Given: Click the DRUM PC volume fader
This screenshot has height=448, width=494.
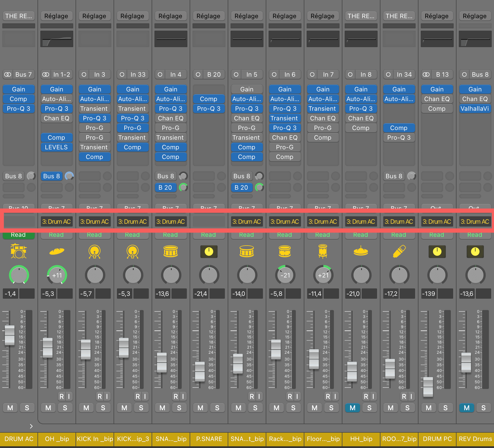Looking at the screenshot, I should click(x=428, y=387).
